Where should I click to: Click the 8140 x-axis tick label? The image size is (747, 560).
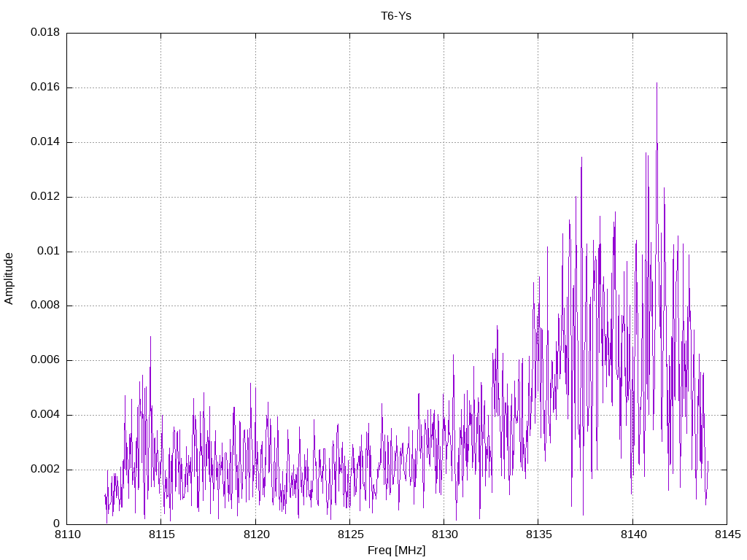[633, 534]
